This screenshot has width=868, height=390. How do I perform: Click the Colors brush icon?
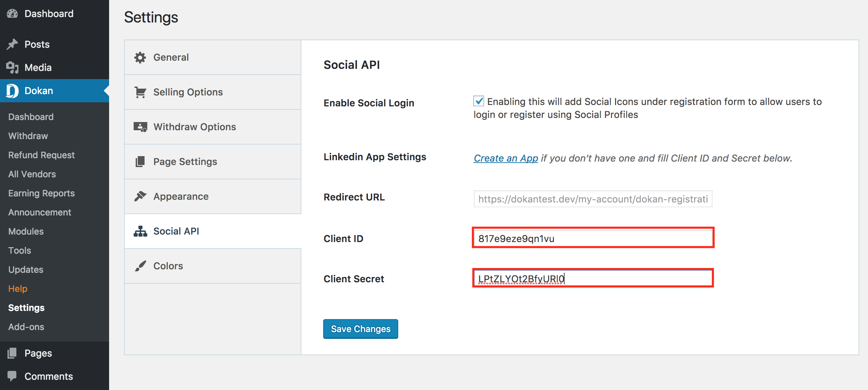[140, 266]
